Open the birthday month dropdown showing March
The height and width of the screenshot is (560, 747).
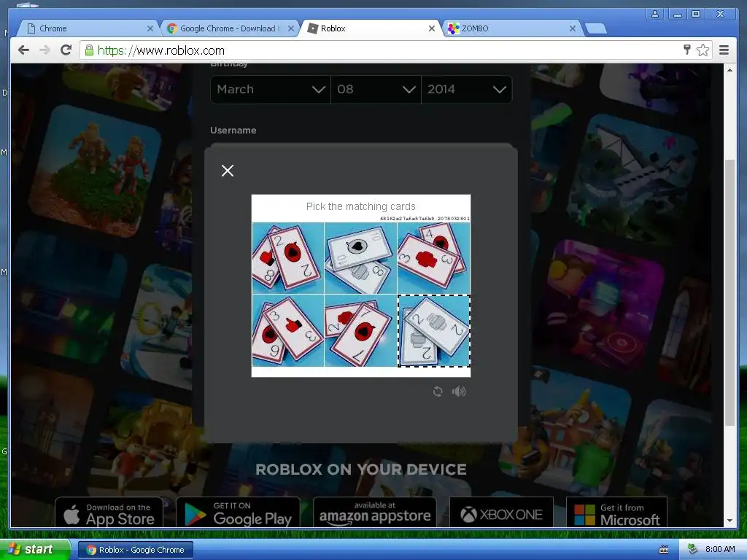point(270,89)
